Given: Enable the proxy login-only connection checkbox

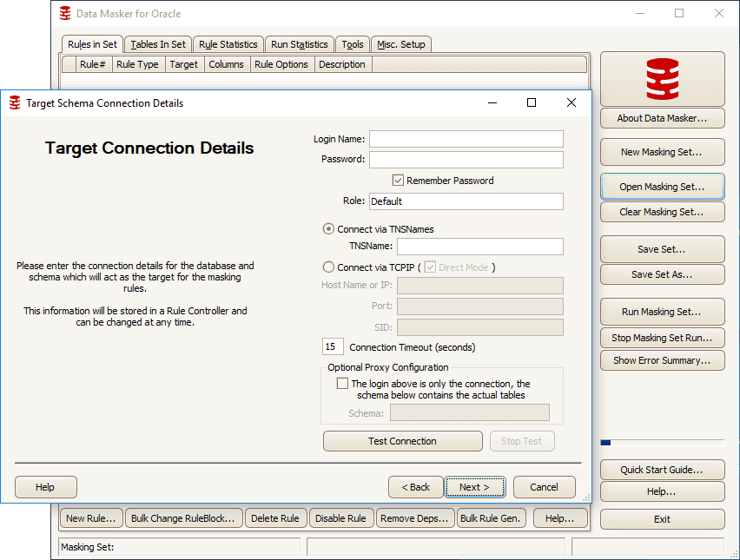Looking at the screenshot, I should 342,383.
